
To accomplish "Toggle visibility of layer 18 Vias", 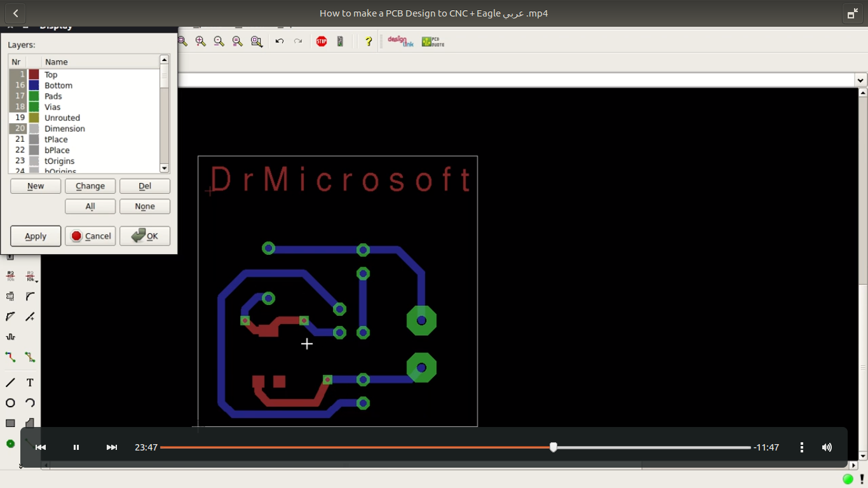I will tap(18, 107).
